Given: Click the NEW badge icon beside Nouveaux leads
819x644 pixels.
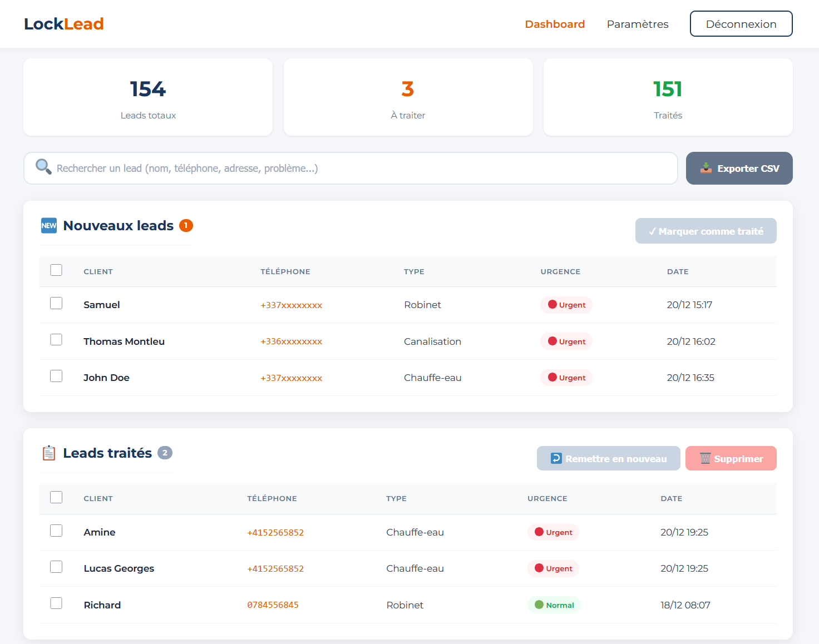Looking at the screenshot, I should [49, 225].
